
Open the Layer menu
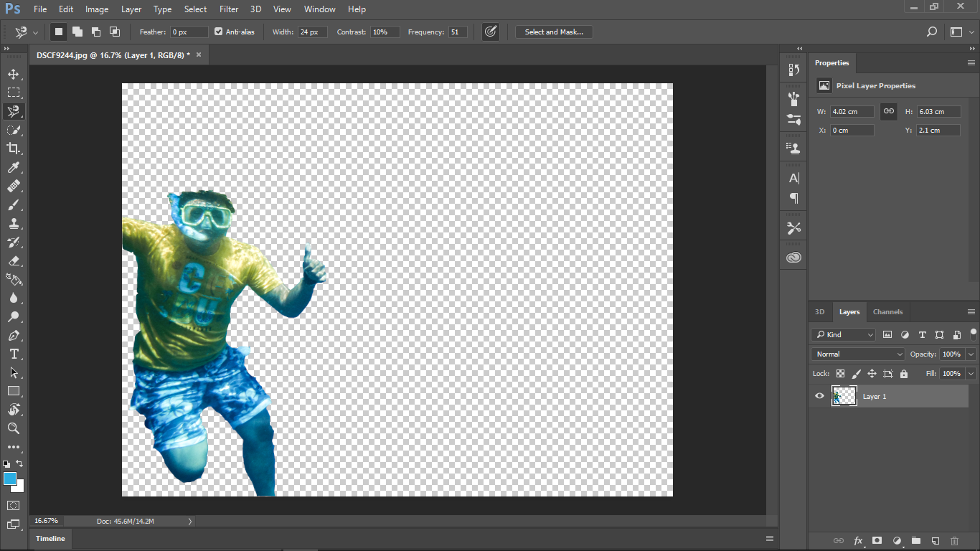131,9
